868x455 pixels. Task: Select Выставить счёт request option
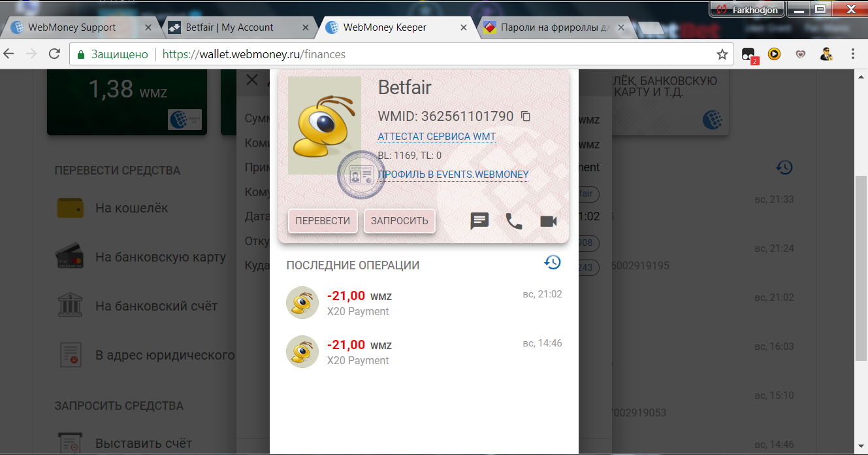coord(145,443)
